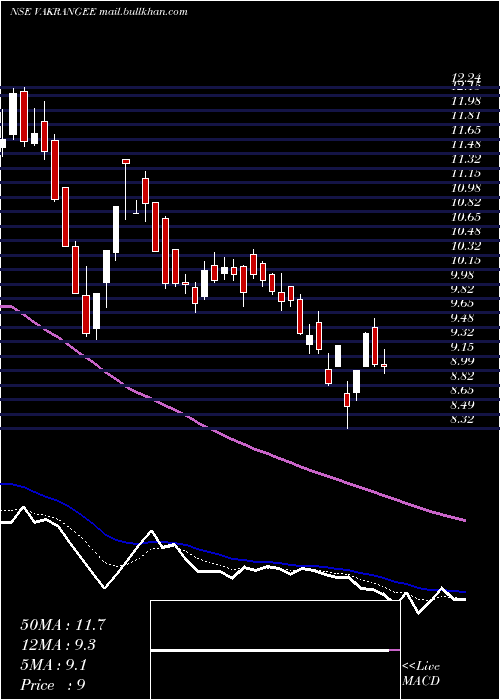Click the 5MA : 9.1 reading
Screen dimensions: 500x700
point(53,665)
